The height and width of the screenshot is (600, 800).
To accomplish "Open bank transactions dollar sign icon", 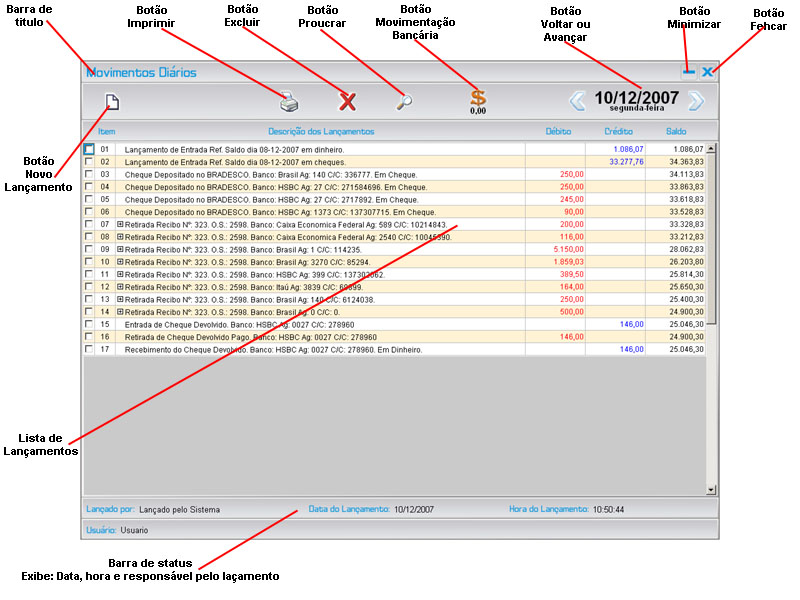I will pyautogui.click(x=478, y=98).
